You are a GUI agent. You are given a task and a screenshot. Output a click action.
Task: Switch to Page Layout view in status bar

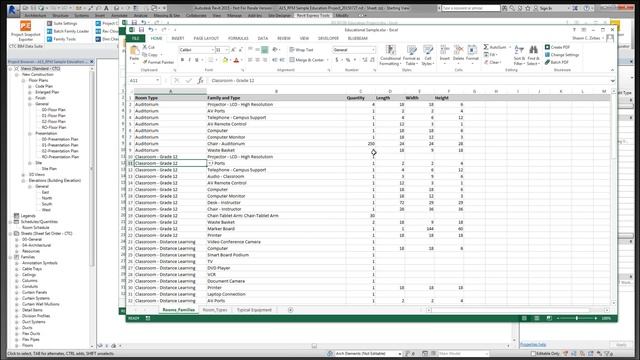point(537,318)
